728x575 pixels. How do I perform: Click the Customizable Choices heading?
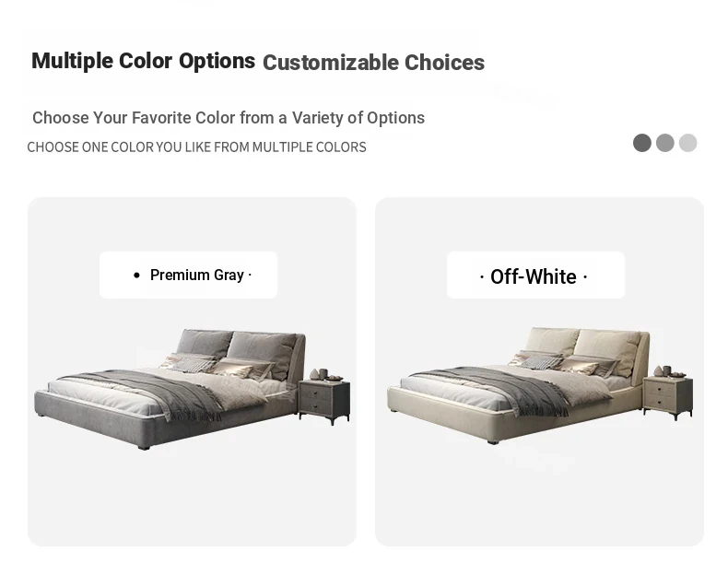pos(374,63)
